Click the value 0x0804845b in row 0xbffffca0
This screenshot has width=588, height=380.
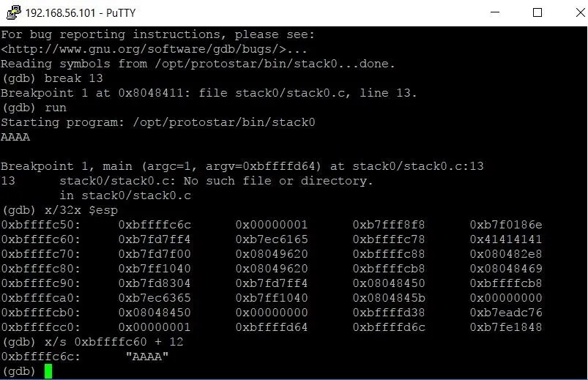pyautogui.click(x=389, y=298)
